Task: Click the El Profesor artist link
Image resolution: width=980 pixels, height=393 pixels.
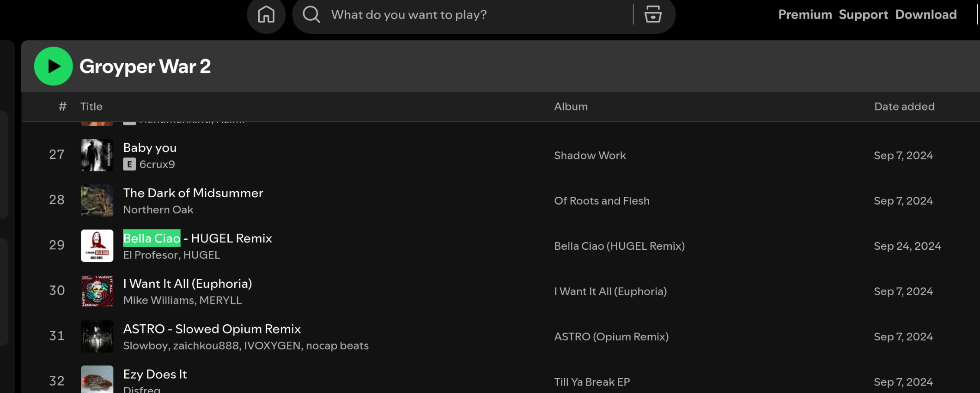Action: [151, 255]
